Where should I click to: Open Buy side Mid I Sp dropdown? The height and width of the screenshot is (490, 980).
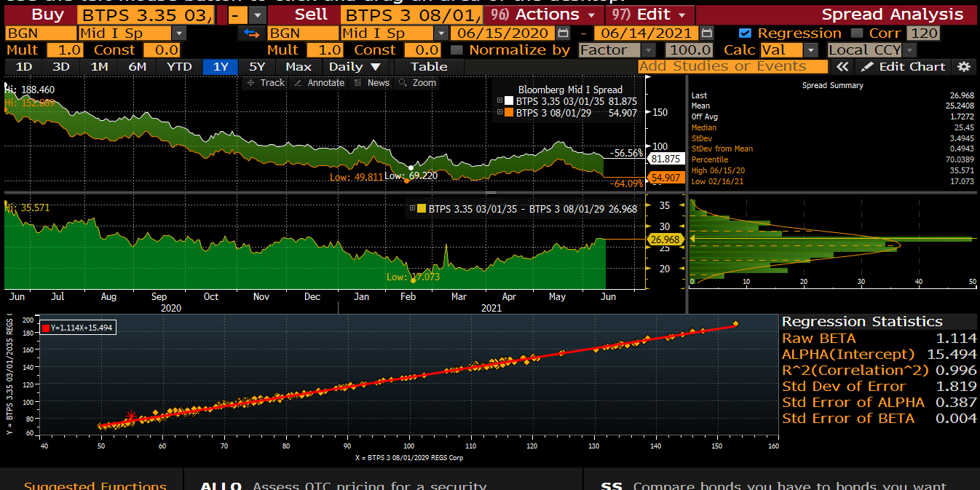[179, 33]
